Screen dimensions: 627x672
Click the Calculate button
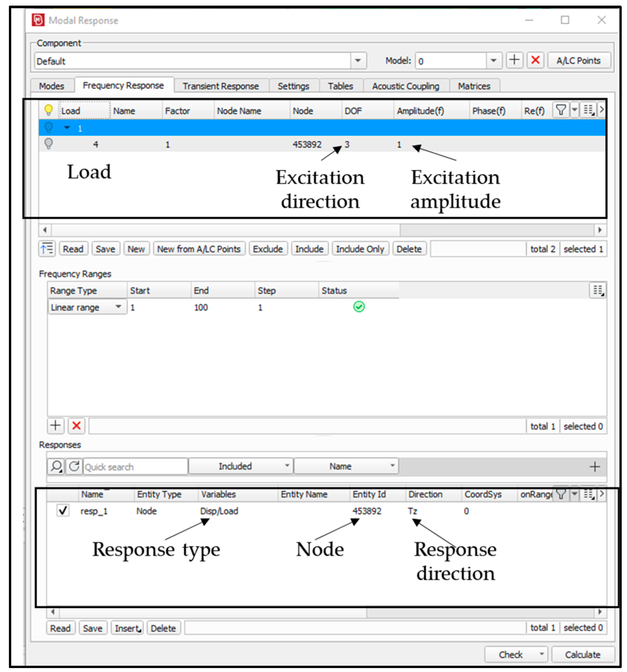pos(582,654)
